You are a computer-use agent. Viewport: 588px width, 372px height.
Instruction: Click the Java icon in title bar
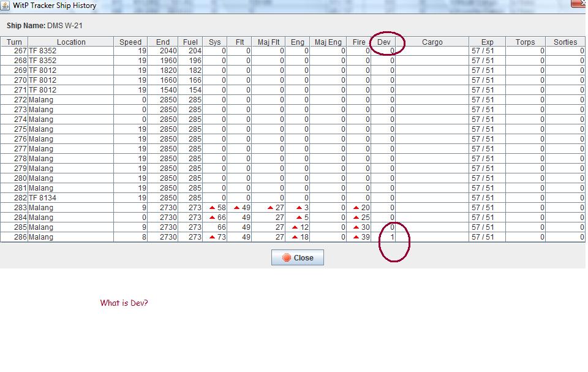click(6, 6)
